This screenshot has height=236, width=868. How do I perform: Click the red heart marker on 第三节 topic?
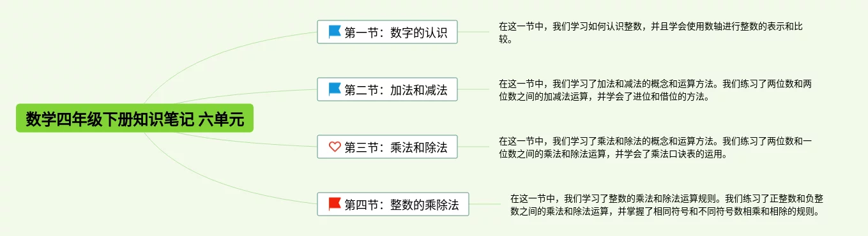click(x=335, y=147)
